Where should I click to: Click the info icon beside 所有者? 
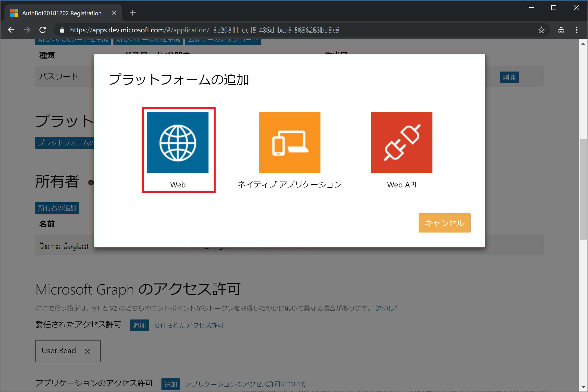point(91,183)
